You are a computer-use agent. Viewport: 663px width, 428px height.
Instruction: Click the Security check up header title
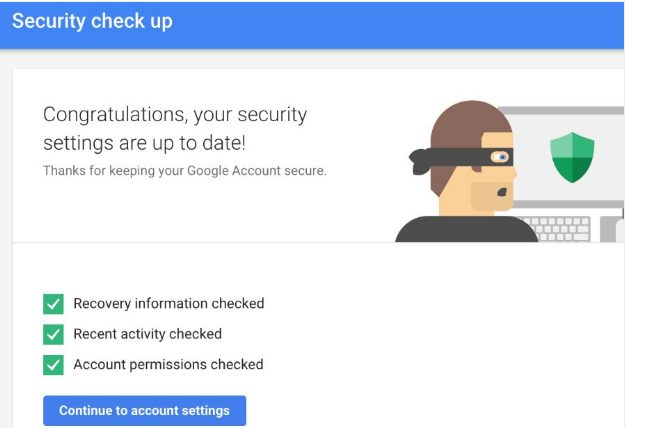coord(92,21)
